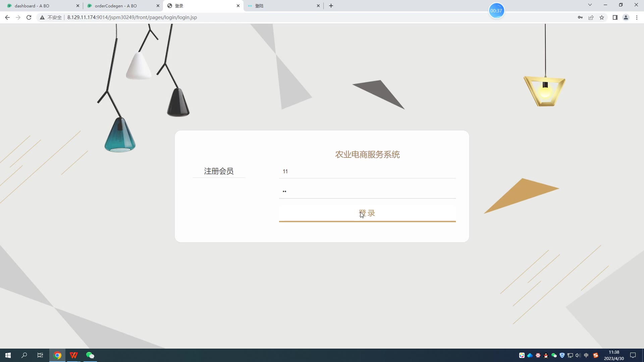Open the blue shield security tray icon
The width and height of the screenshot is (644, 362).
click(x=562, y=355)
